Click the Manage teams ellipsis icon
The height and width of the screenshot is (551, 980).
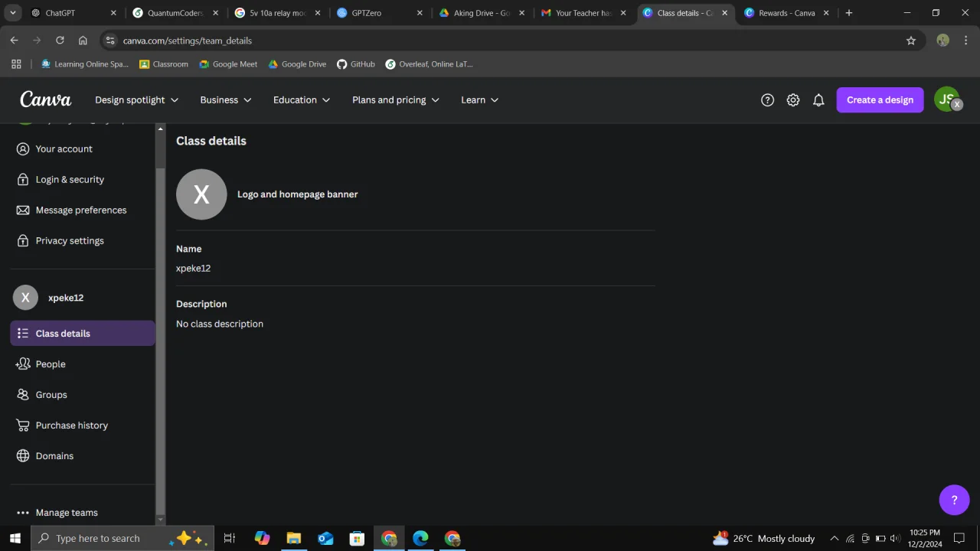point(23,513)
